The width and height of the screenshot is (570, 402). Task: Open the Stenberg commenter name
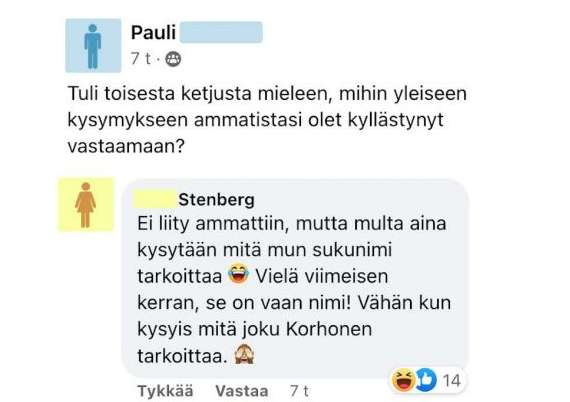[x=216, y=200]
